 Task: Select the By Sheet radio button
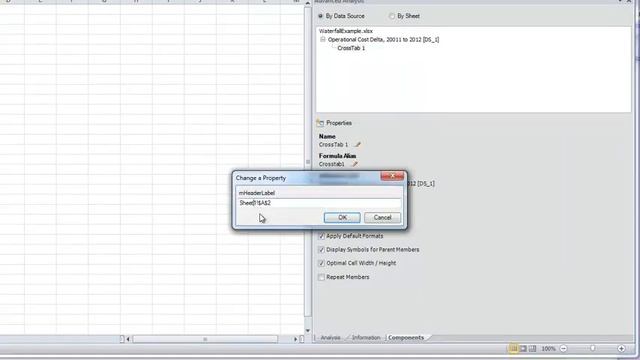point(392,16)
